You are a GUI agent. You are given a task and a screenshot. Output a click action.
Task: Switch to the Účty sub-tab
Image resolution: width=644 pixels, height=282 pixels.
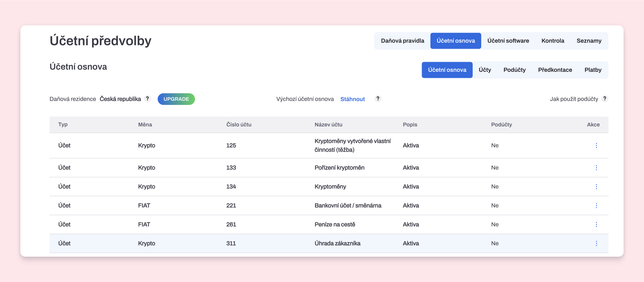pyautogui.click(x=485, y=70)
